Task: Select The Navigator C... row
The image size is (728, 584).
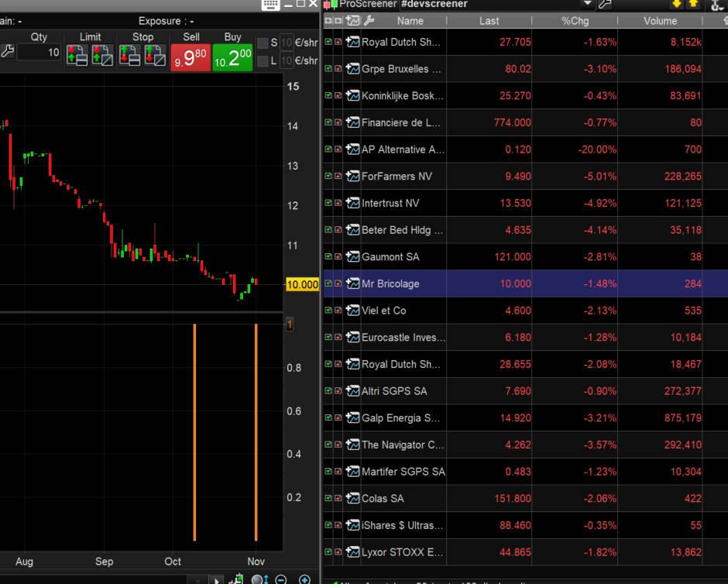Action: point(526,445)
